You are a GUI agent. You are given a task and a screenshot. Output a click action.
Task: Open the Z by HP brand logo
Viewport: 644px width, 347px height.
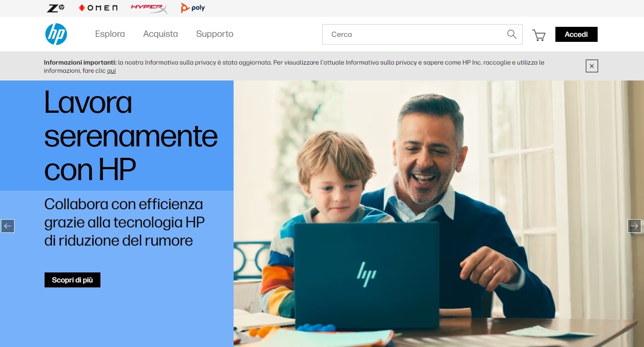coord(55,8)
